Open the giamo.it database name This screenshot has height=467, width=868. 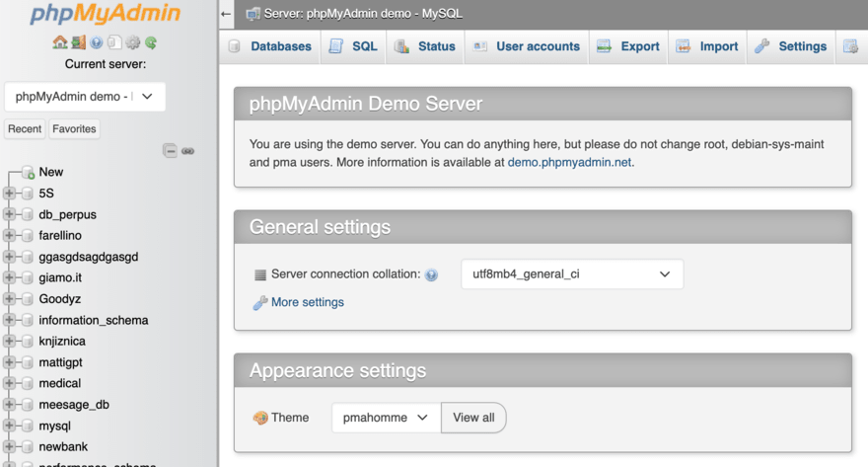[60, 277]
